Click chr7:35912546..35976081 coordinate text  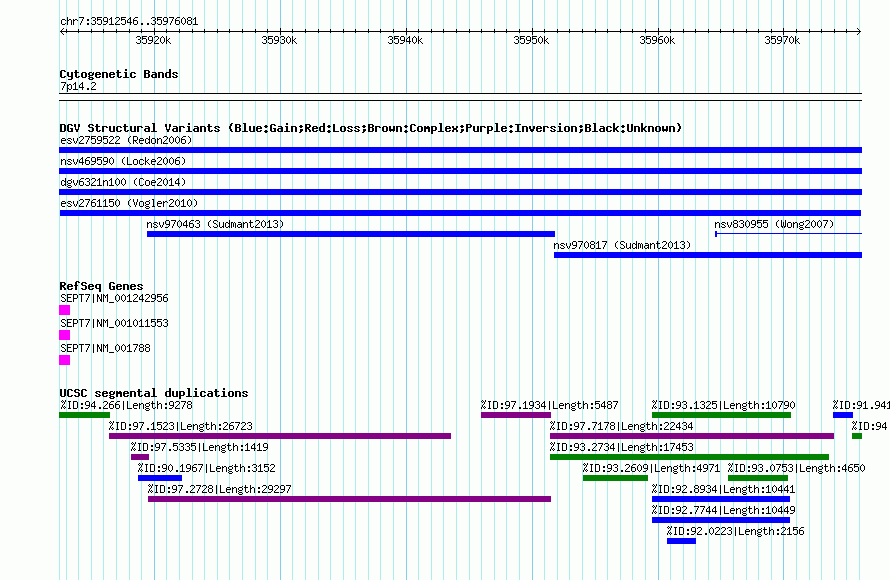click(x=129, y=22)
